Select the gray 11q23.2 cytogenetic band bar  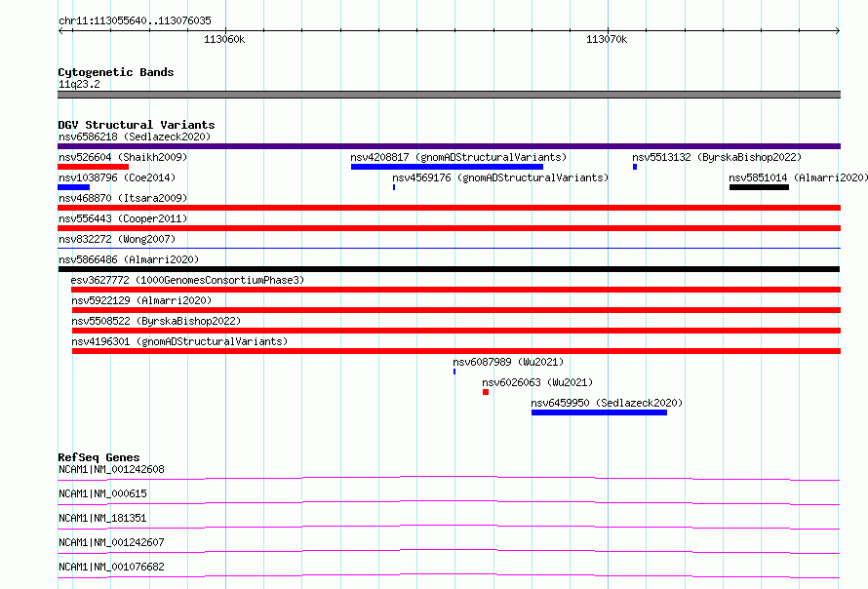point(449,95)
